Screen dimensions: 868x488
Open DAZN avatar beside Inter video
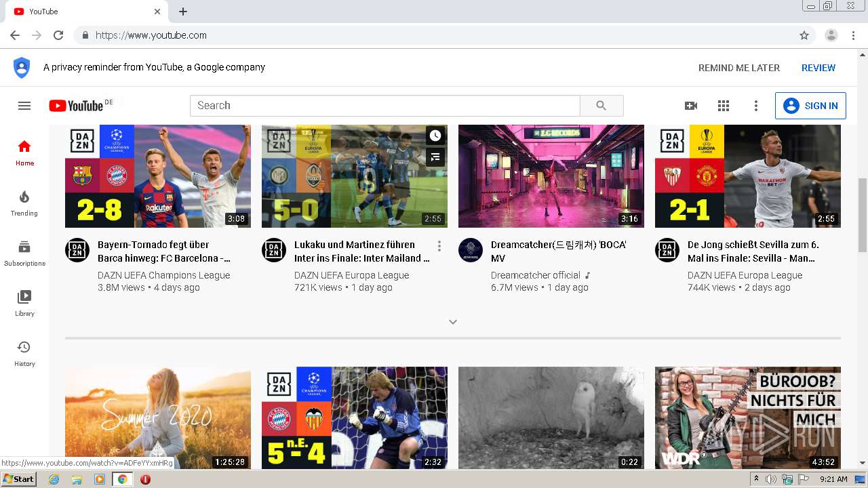click(274, 250)
